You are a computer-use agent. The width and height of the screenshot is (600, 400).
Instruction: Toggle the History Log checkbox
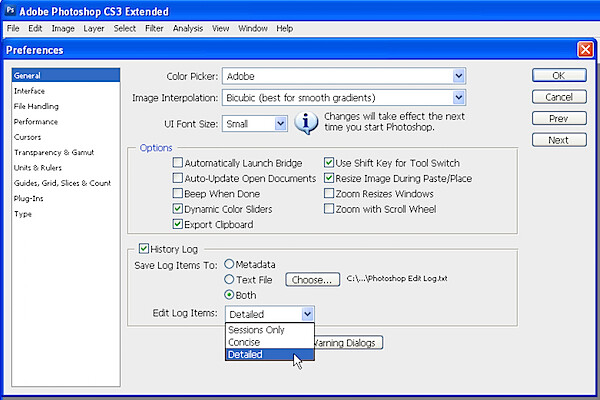[x=143, y=249]
